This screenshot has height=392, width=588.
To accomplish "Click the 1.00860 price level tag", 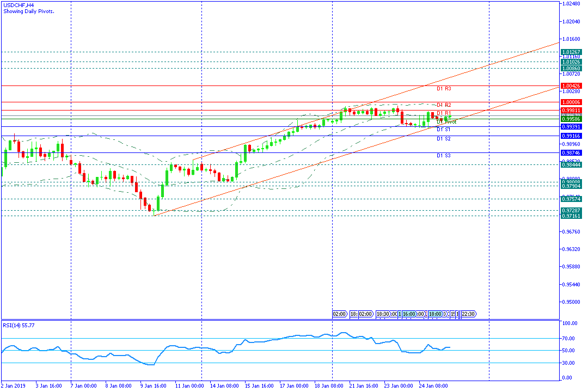I will pyautogui.click(x=571, y=68).
